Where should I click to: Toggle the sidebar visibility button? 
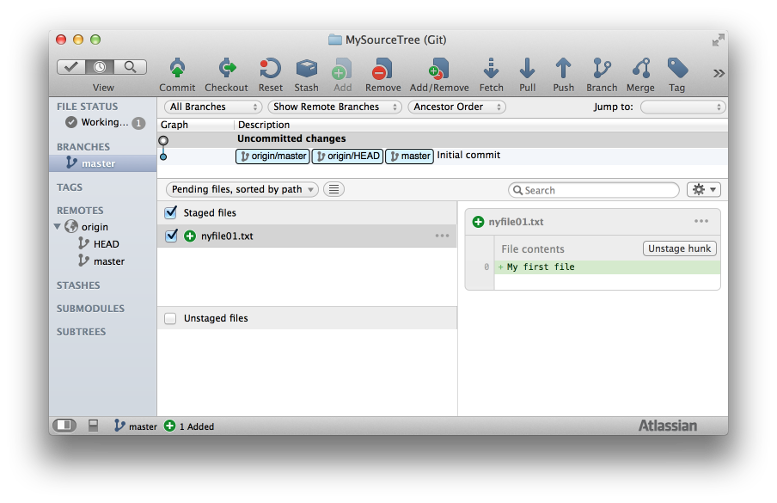(x=64, y=425)
